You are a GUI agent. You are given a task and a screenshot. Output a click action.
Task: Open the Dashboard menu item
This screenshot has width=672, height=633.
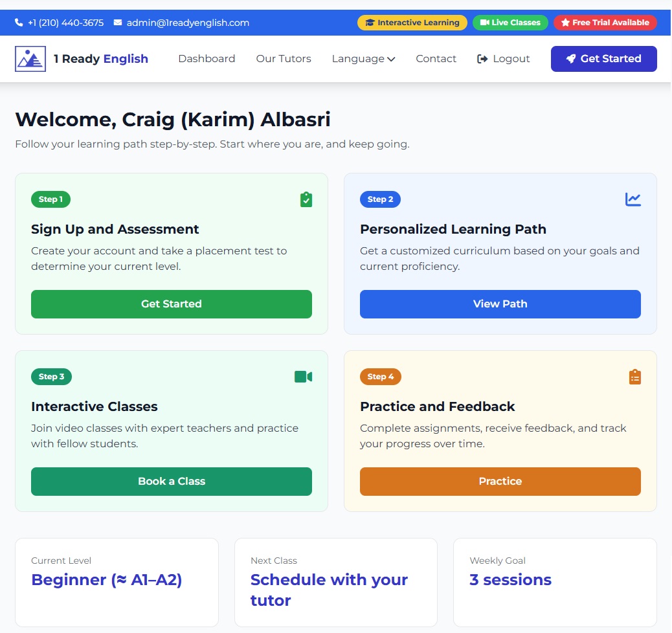207,59
